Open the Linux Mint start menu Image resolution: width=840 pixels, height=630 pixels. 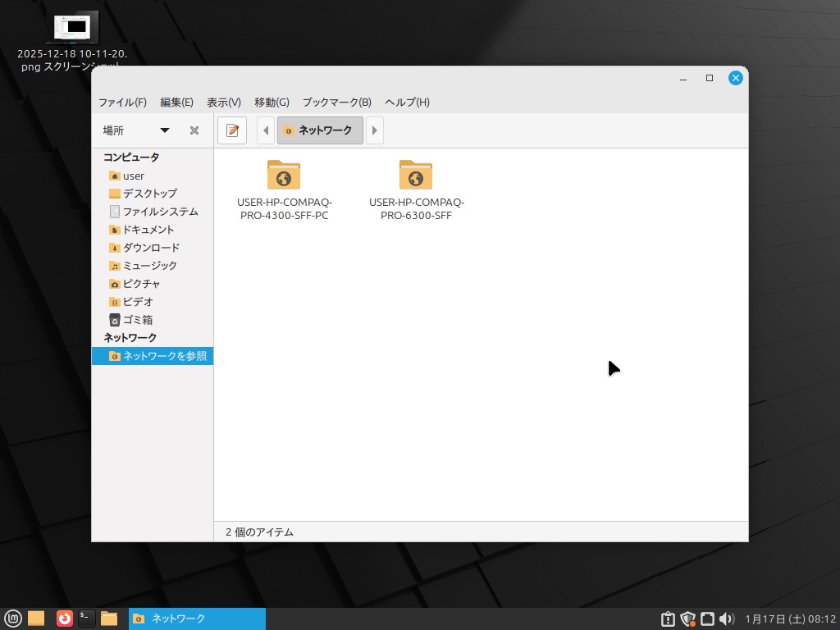pos(12,619)
